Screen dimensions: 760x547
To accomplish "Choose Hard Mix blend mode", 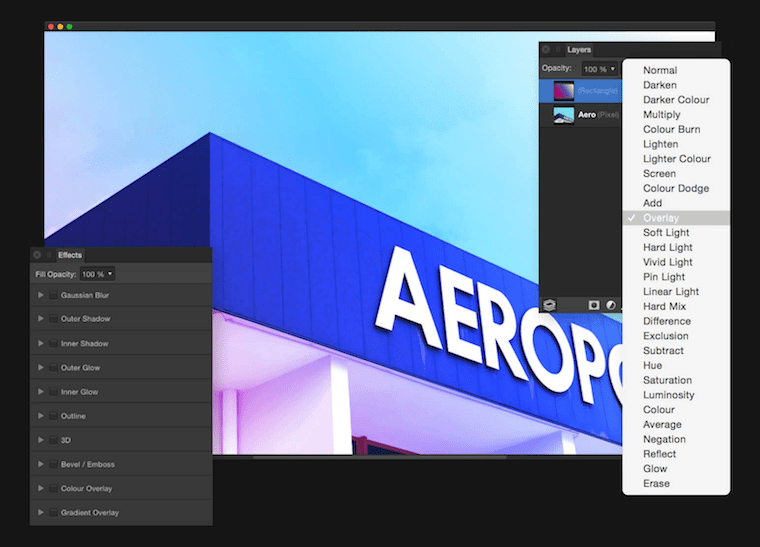I will (676, 306).
